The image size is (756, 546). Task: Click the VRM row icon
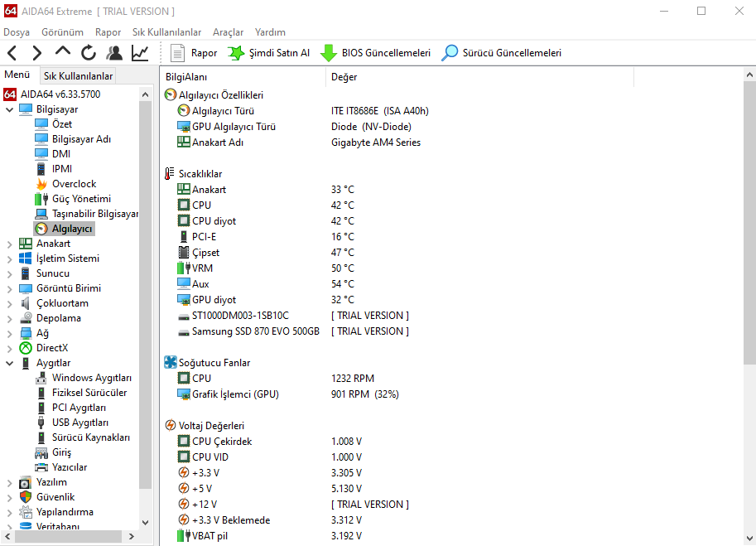[184, 268]
